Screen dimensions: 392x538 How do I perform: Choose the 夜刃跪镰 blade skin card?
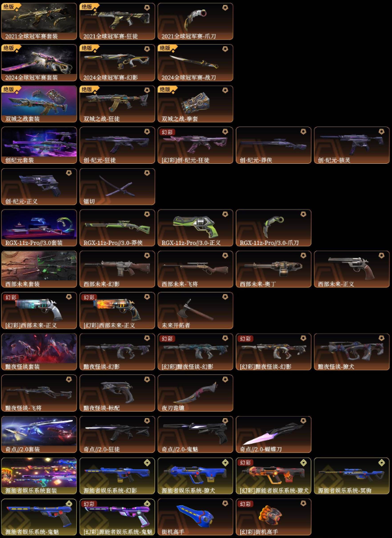click(x=195, y=393)
